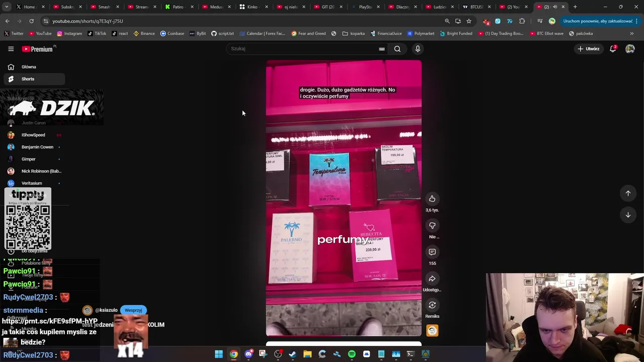This screenshot has height=362, width=644.
Task: Open OBS Studio from taskbar
Action: pyautogui.click(x=278, y=354)
